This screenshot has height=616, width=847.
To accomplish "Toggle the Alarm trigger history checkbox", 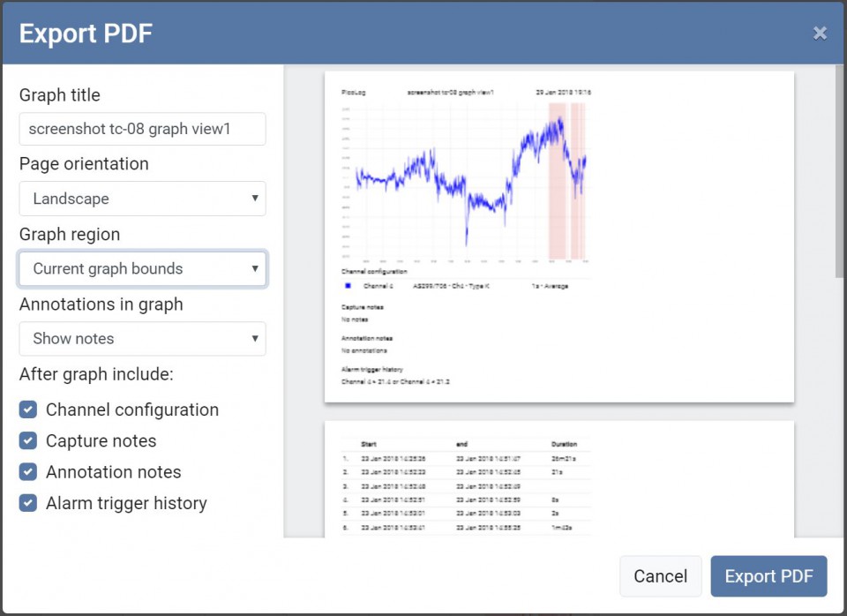I will [x=28, y=503].
